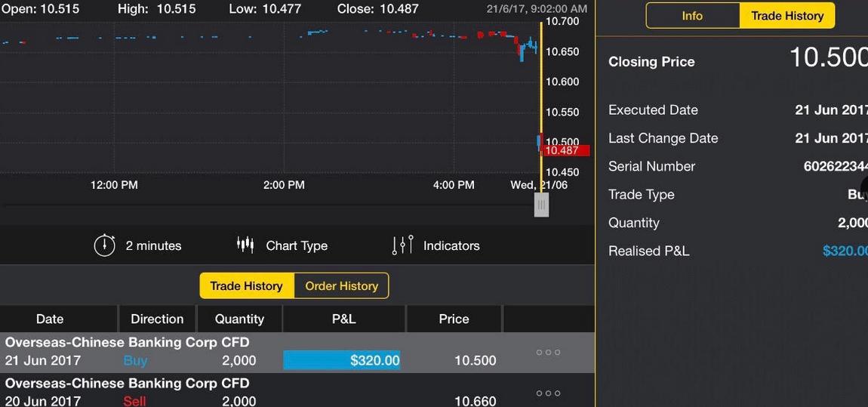
Task: Sort by the Price column header
Action: pos(454,319)
